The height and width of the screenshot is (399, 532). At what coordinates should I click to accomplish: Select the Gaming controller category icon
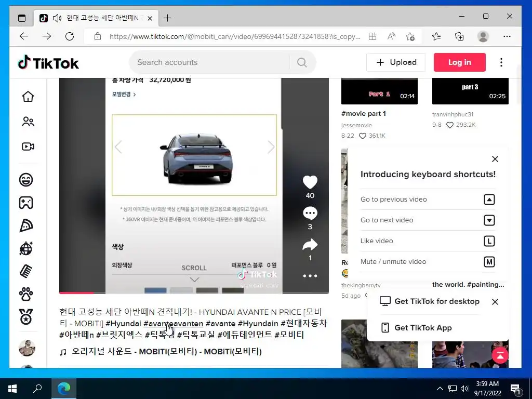[26, 203]
